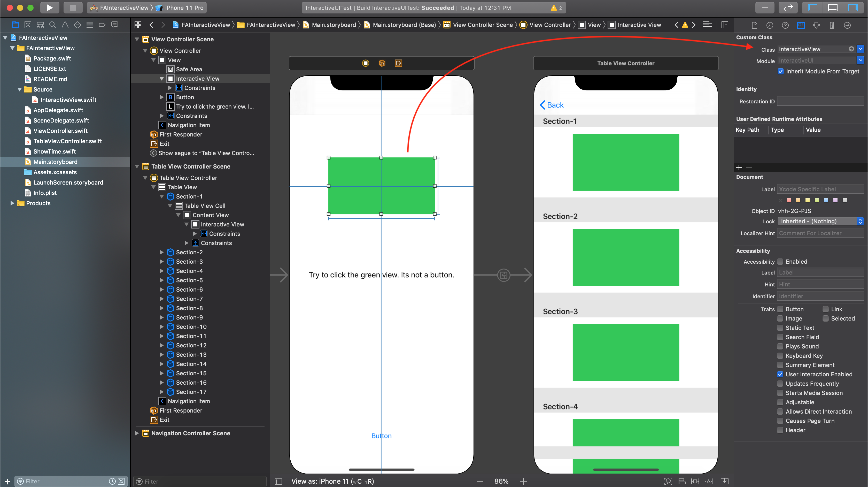
Task: Open the Issue navigator warning icon
Action: tap(65, 25)
